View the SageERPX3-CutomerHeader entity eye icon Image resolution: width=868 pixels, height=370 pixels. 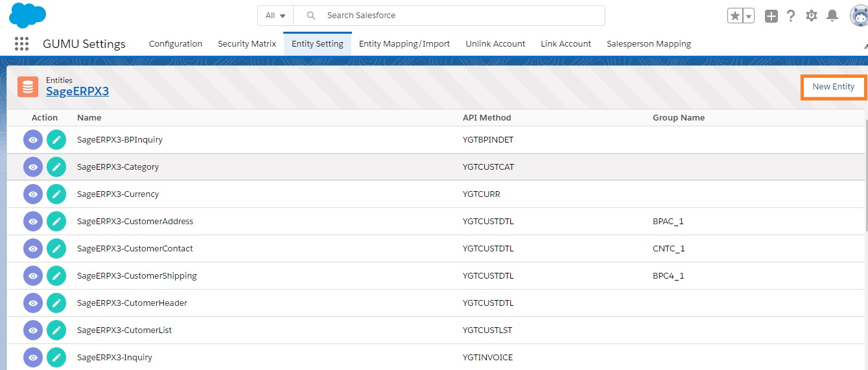pyautogui.click(x=33, y=303)
